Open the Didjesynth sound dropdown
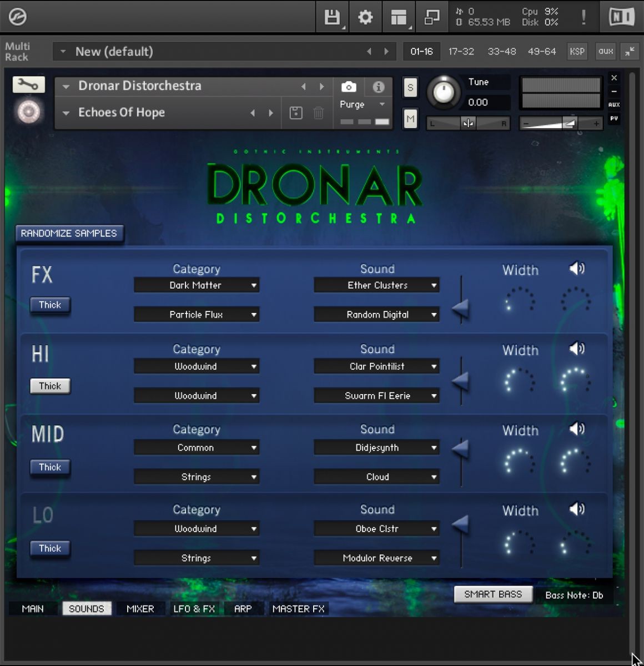The width and height of the screenshot is (644, 666). pos(377,447)
